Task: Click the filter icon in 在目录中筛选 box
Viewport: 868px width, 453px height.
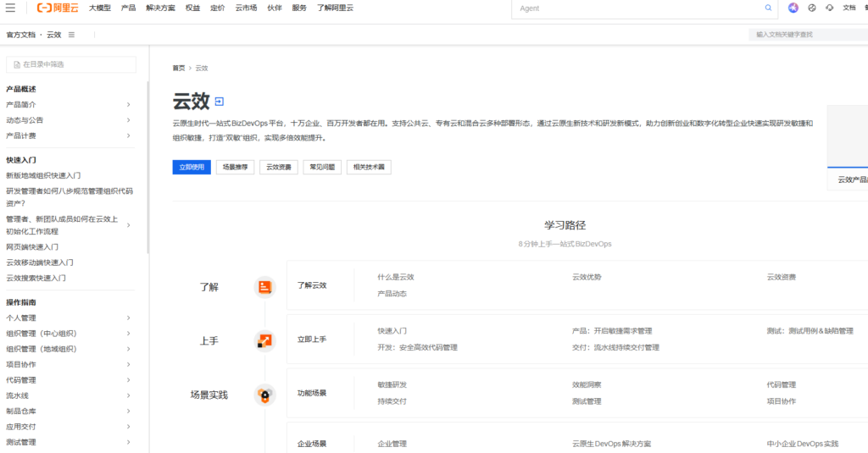Action: [17, 64]
